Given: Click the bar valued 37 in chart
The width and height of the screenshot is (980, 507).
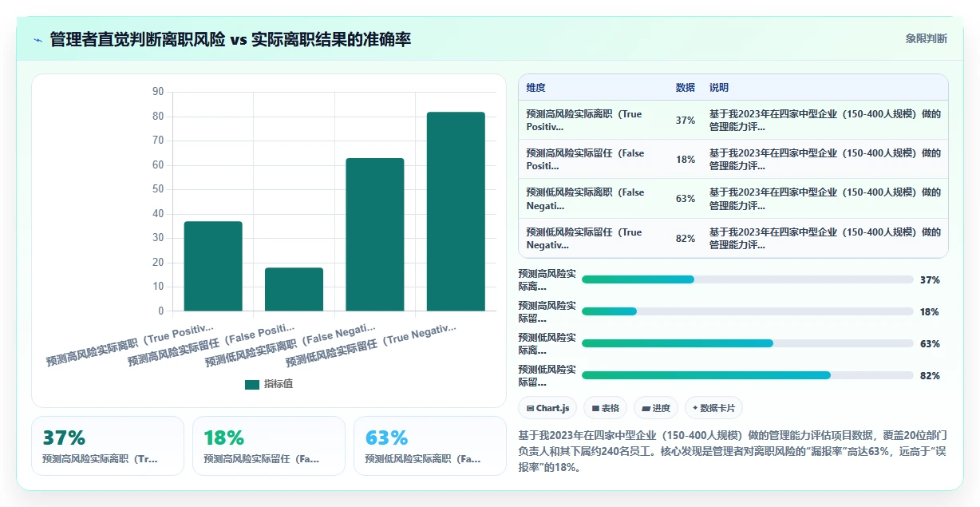Looking at the screenshot, I should [213, 266].
